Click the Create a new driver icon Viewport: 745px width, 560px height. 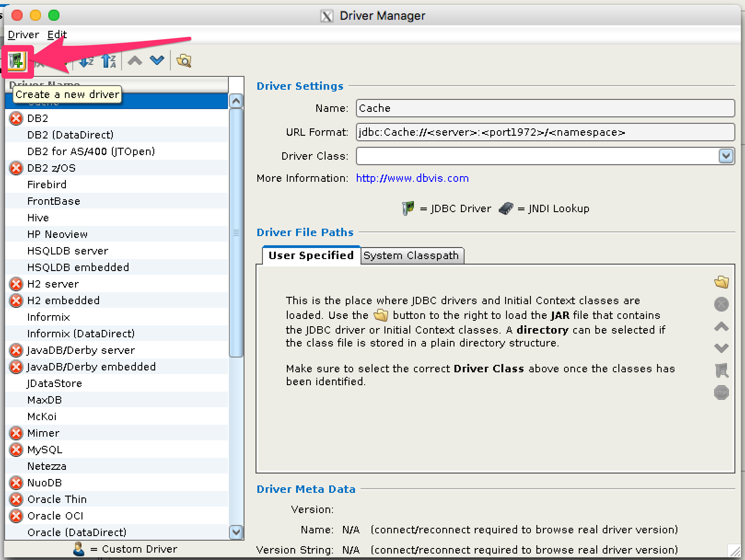(17, 61)
